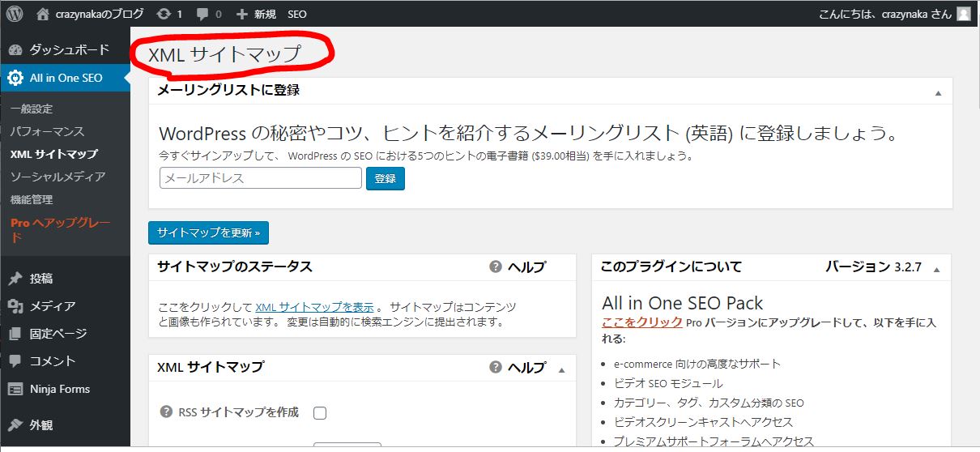
Task: Click ヘルプ text in サイトマップのステータス header
Action: (x=526, y=267)
